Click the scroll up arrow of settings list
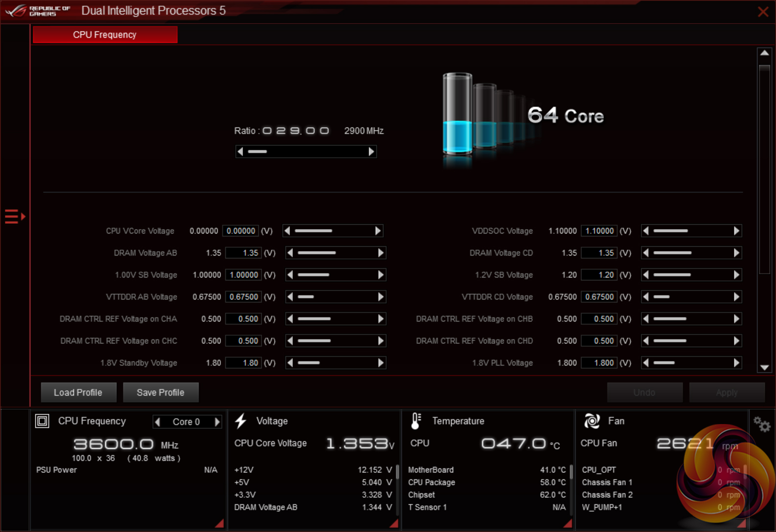 pos(764,53)
